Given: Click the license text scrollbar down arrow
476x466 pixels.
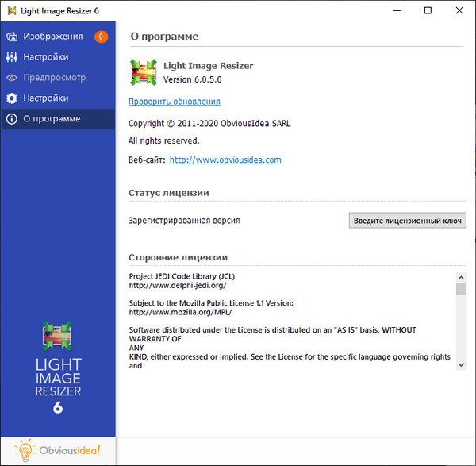Looking at the screenshot, I should point(461,363).
